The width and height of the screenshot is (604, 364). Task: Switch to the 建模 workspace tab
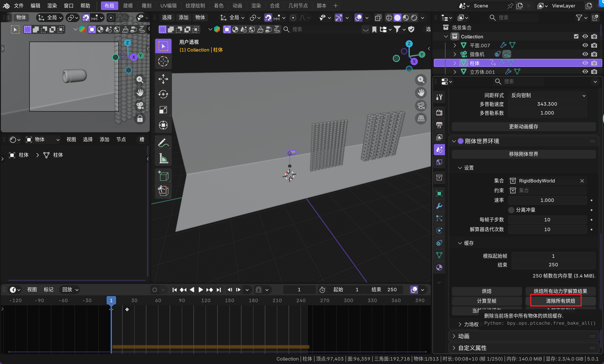(x=128, y=6)
